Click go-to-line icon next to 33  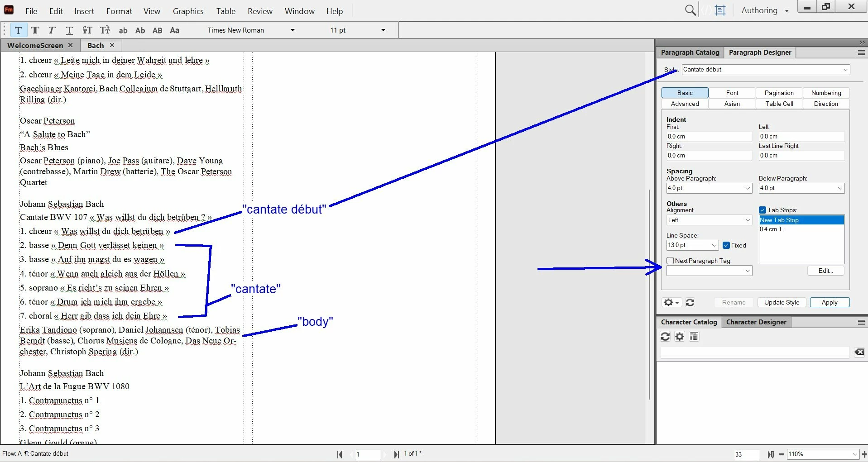771,454
